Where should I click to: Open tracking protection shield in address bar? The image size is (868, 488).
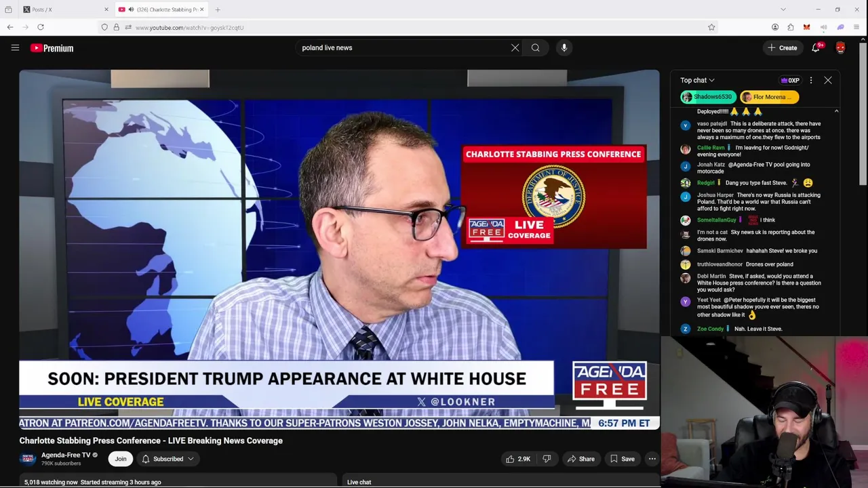[x=104, y=27]
